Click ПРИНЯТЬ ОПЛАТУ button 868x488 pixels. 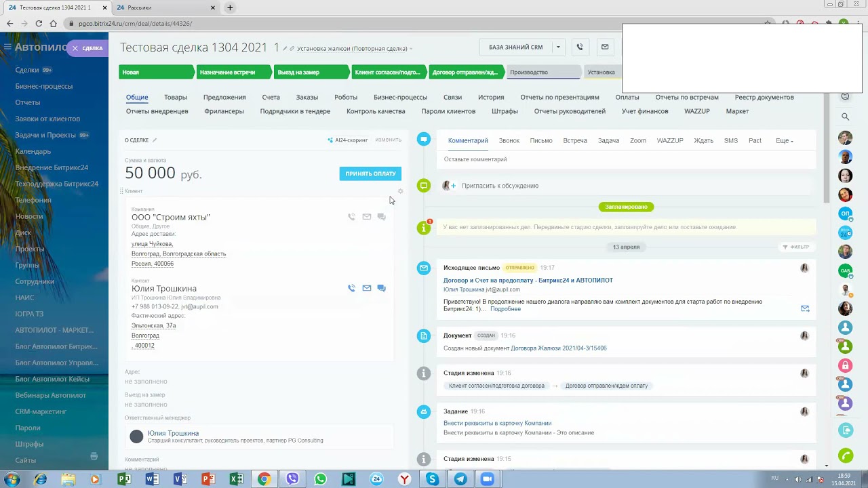(x=370, y=174)
